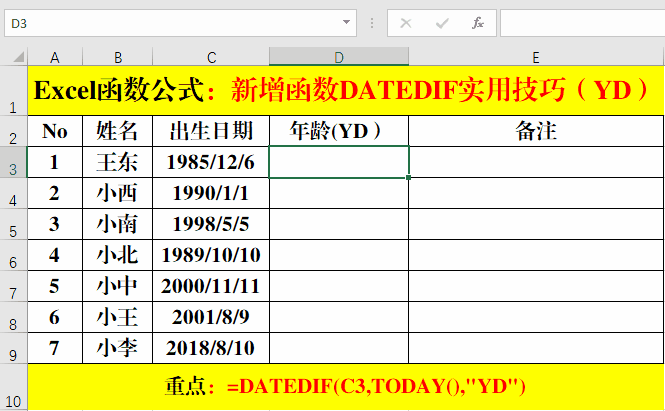Click the '备注' header cell

(536, 131)
